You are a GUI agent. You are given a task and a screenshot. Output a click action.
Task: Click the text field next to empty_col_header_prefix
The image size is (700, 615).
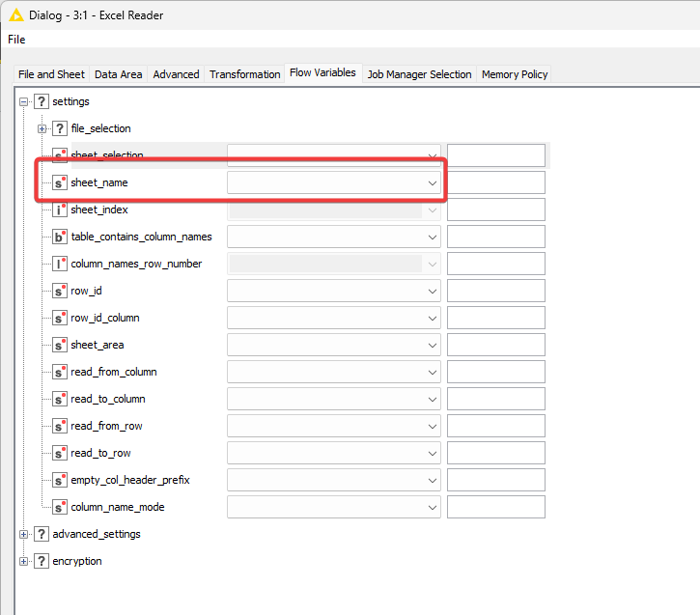point(496,480)
